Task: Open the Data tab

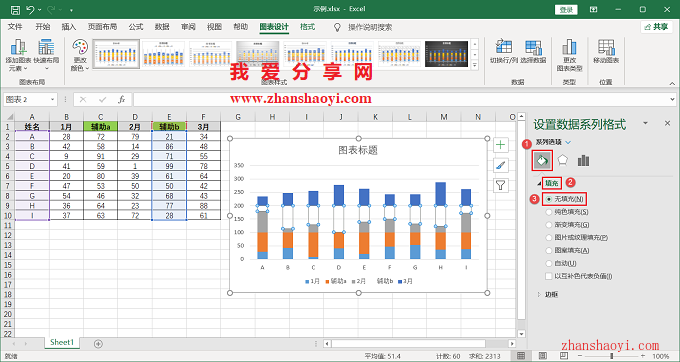Action: click(x=162, y=27)
